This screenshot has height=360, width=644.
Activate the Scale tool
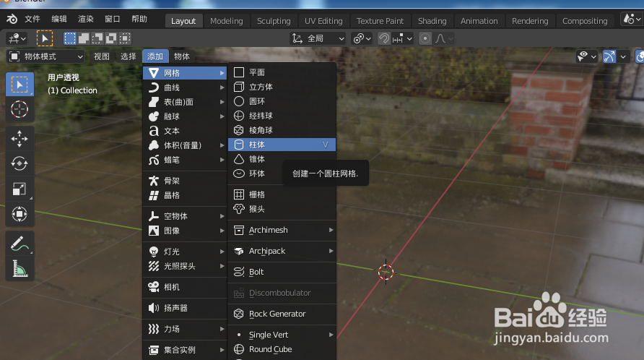point(19,189)
